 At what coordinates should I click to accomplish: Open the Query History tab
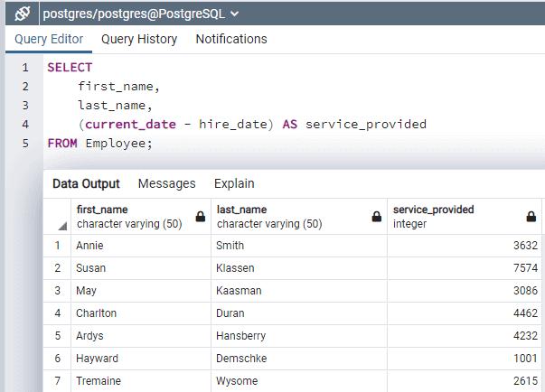click(x=139, y=39)
